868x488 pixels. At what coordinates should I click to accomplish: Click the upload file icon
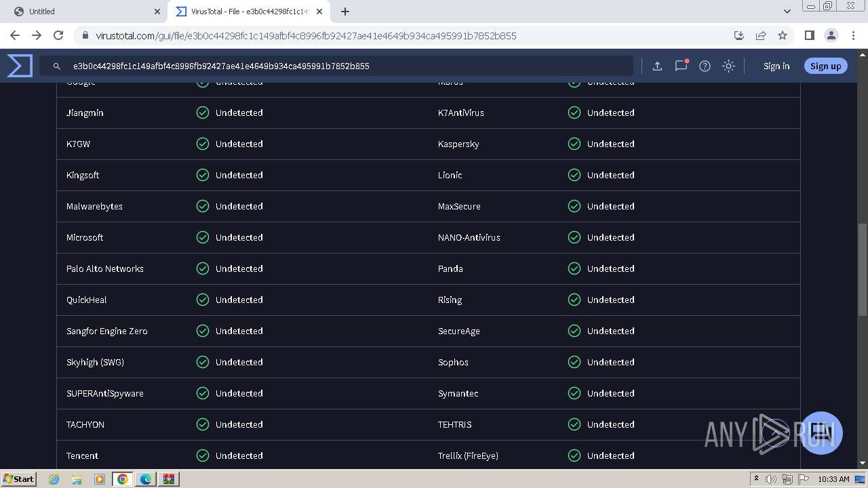pyautogui.click(x=657, y=66)
